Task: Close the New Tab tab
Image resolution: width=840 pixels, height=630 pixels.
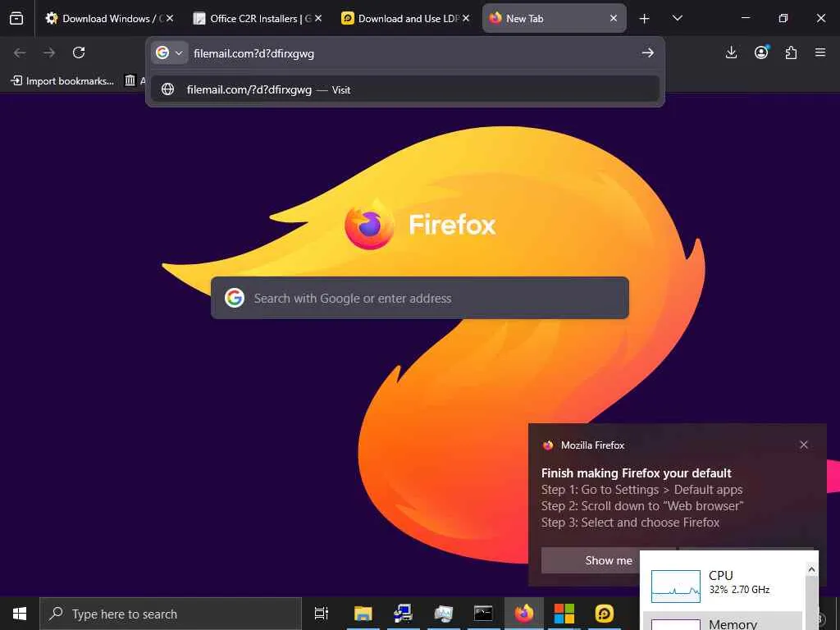Action: click(x=614, y=18)
